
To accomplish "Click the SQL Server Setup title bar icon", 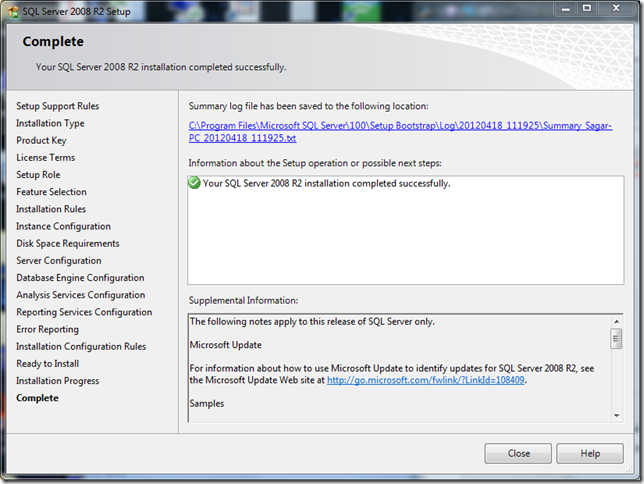I will [x=13, y=12].
